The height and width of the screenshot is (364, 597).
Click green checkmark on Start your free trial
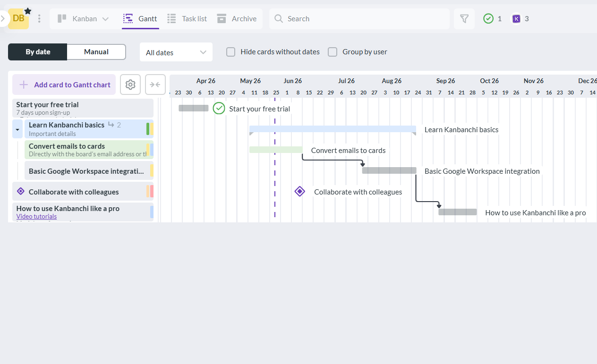coord(219,108)
